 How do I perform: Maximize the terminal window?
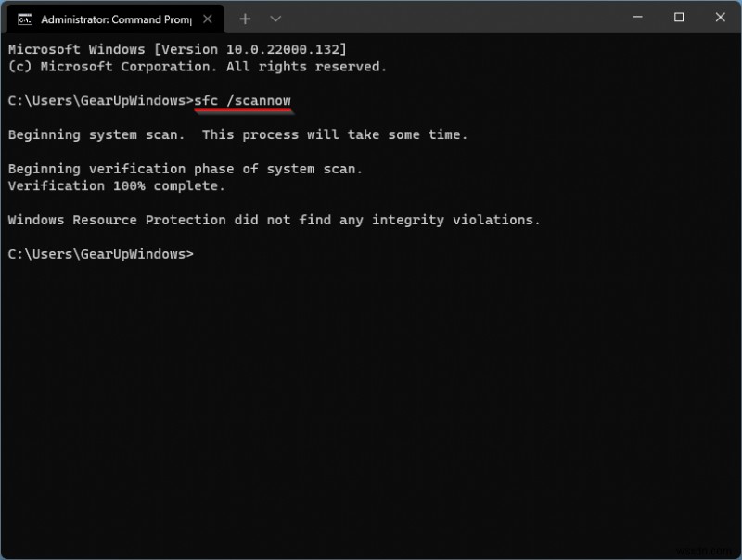[678, 17]
